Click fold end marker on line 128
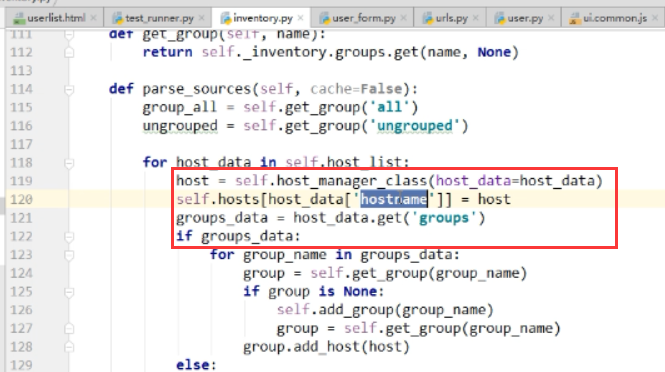This screenshot has height=372, width=665. [x=69, y=347]
